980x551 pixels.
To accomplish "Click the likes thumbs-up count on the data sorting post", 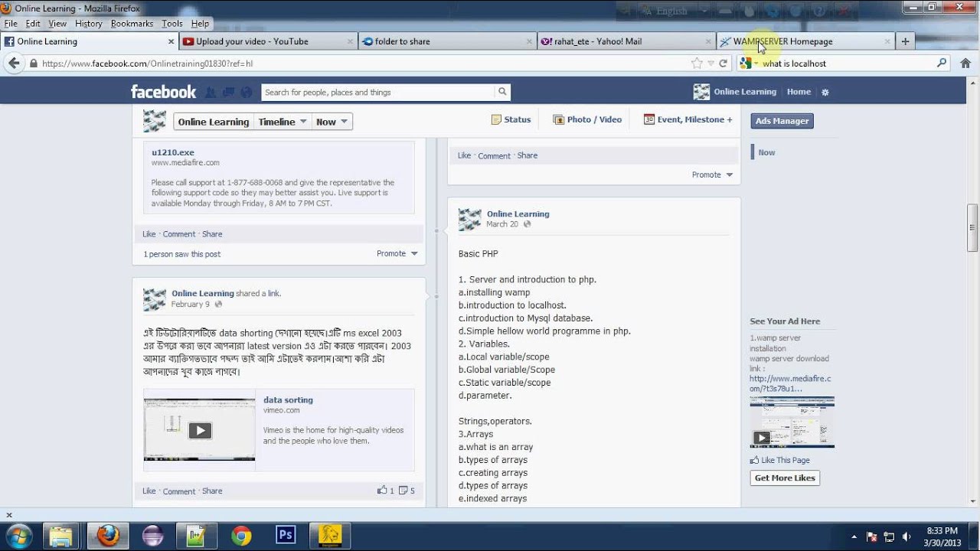I will [x=385, y=491].
